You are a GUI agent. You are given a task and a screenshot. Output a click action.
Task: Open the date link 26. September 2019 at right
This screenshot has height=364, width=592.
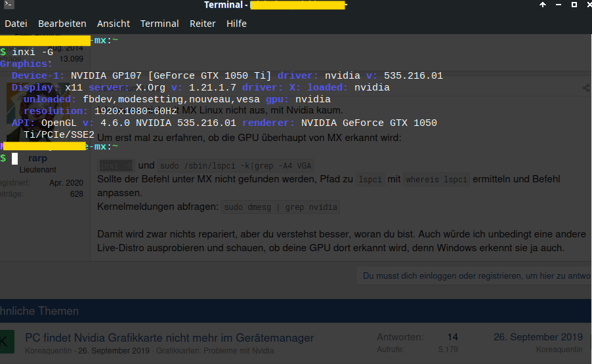point(538,337)
